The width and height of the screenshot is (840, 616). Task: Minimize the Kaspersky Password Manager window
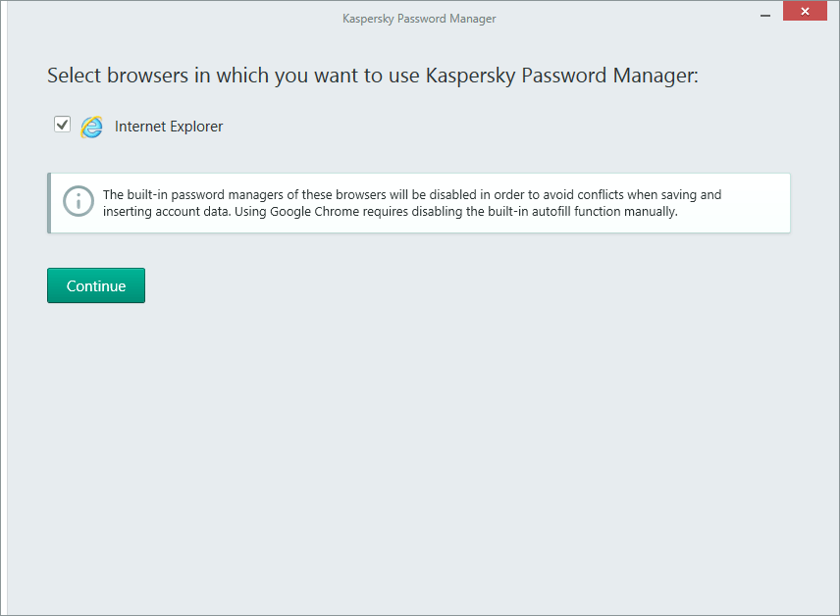[765, 16]
